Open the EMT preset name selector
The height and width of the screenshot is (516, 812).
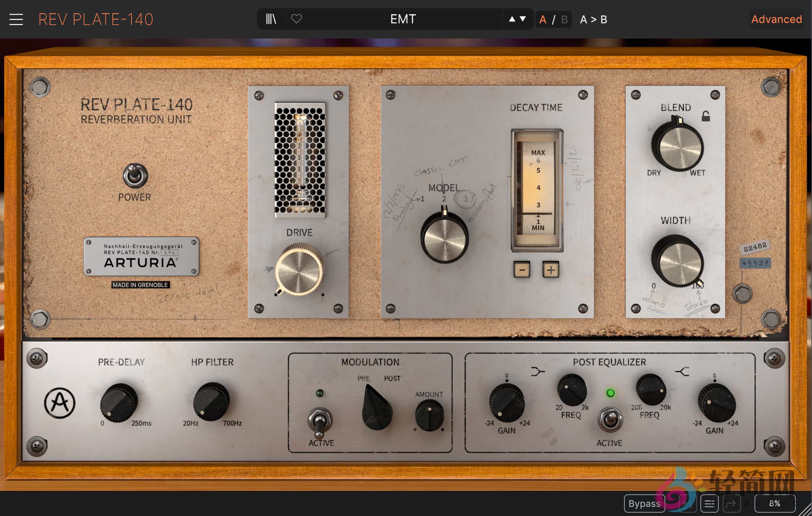coord(403,19)
